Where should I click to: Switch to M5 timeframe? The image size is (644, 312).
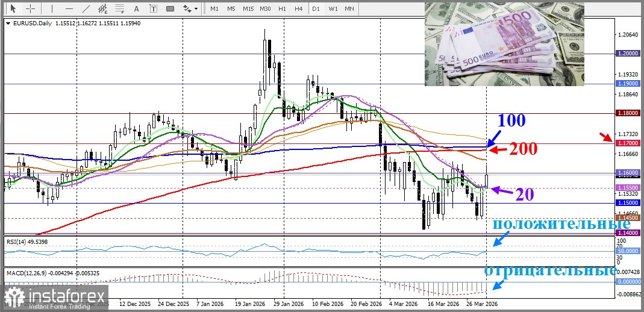coord(231,8)
